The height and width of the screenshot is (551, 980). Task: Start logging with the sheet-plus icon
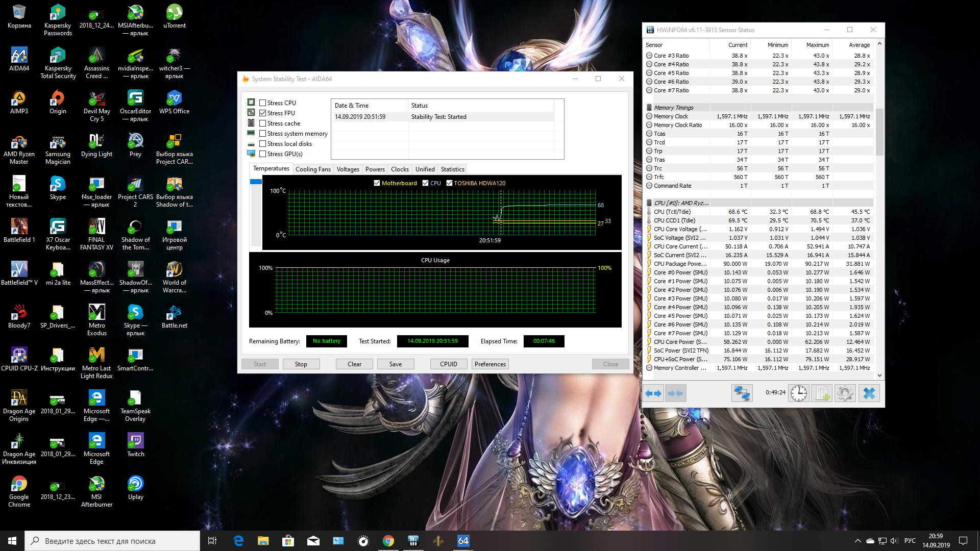click(x=822, y=393)
